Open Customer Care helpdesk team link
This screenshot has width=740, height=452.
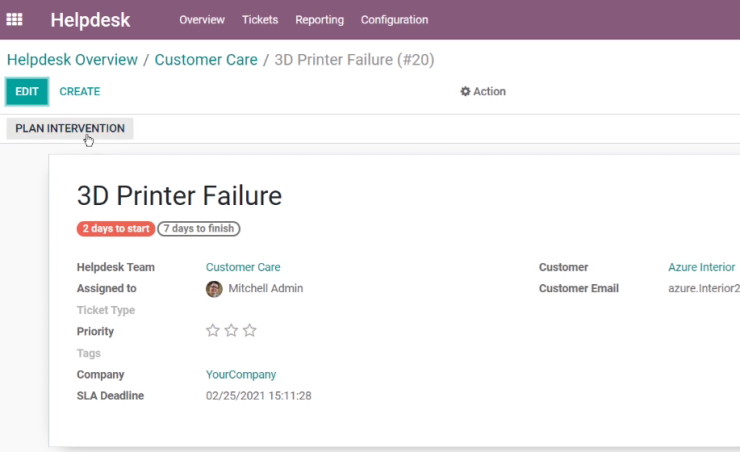pos(243,267)
